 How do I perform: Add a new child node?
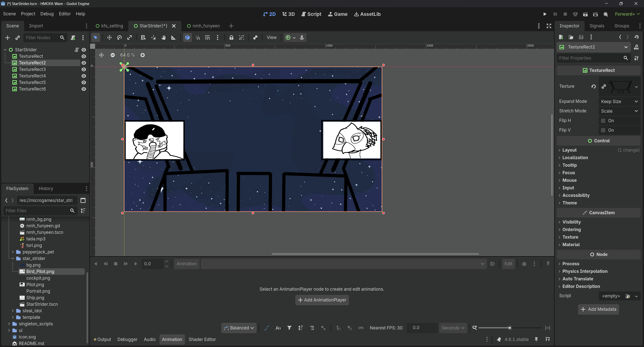(x=7, y=37)
